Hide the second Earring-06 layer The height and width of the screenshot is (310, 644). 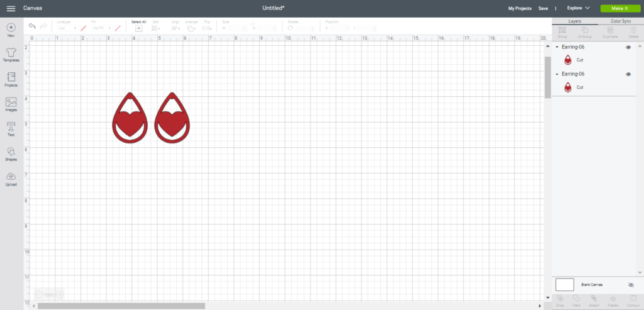click(628, 74)
